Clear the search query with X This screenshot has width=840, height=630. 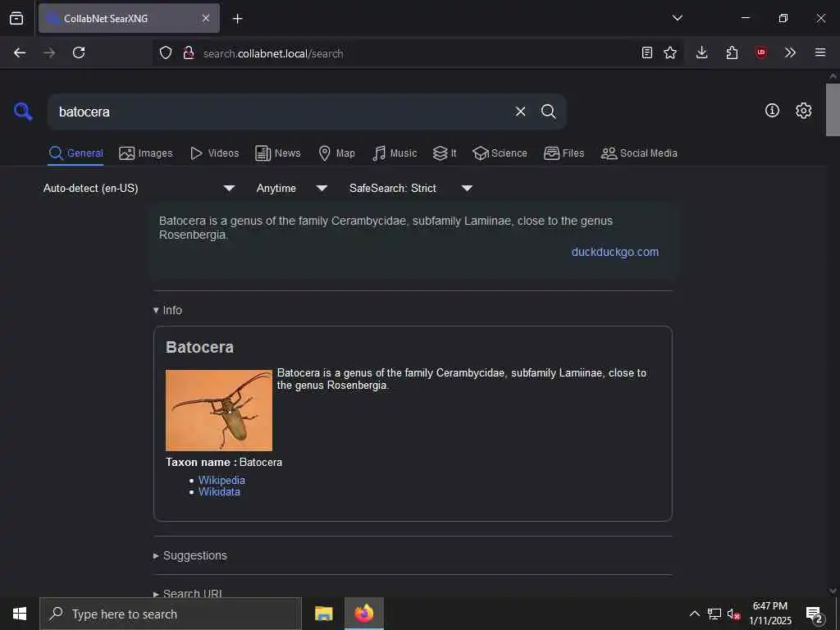[x=520, y=112]
